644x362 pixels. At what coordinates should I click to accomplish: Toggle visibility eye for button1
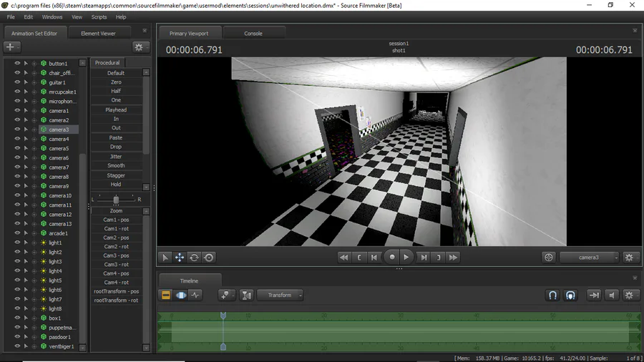click(x=17, y=63)
